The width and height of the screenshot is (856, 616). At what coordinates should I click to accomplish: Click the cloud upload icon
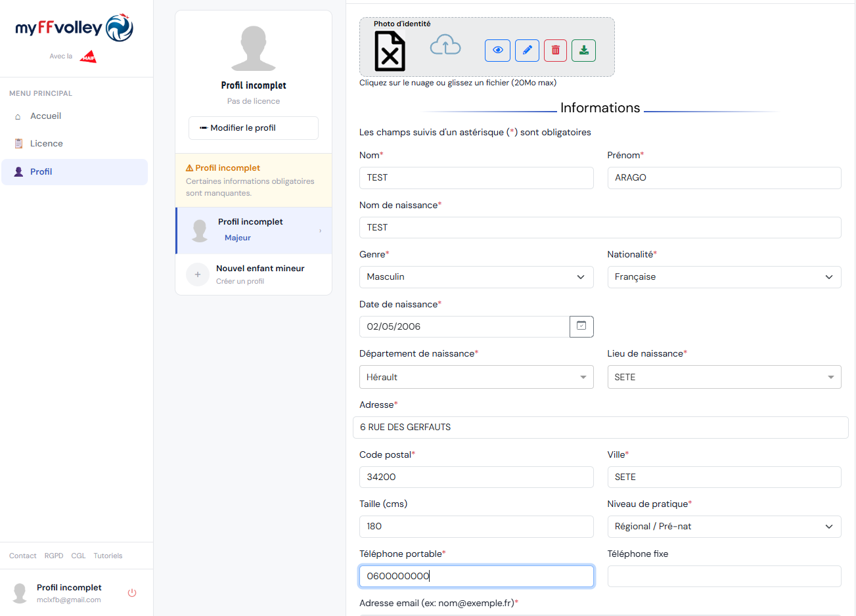click(x=445, y=45)
